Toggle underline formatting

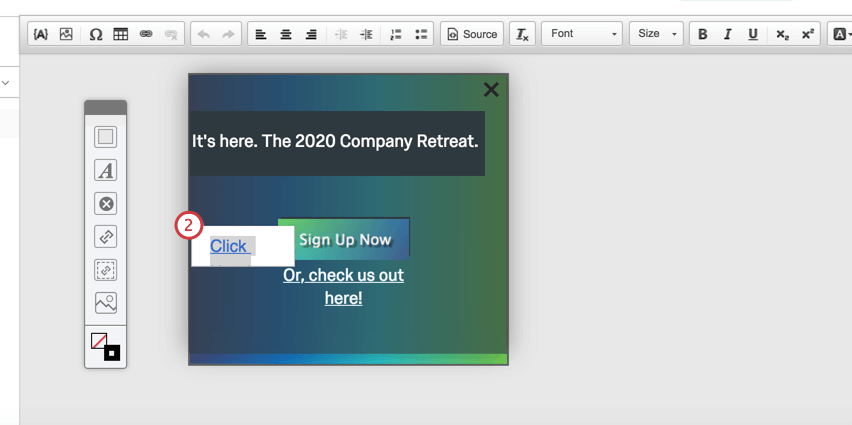click(753, 34)
